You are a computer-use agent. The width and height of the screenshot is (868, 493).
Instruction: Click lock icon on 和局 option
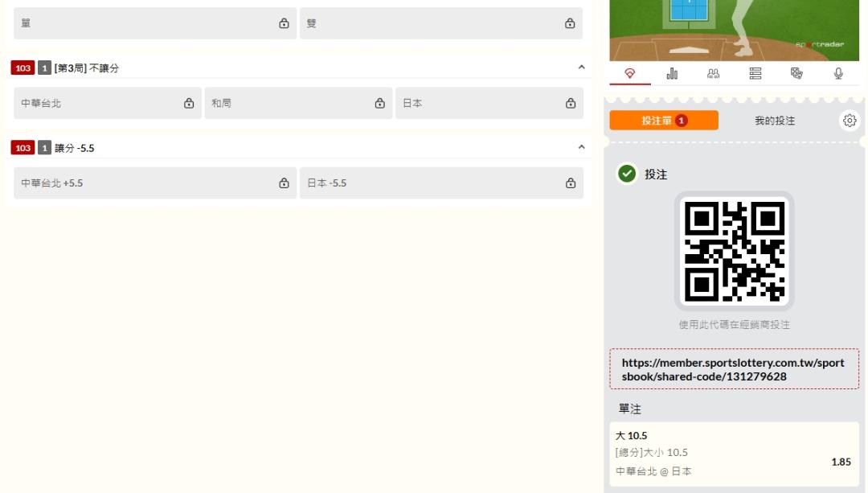point(379,103)
